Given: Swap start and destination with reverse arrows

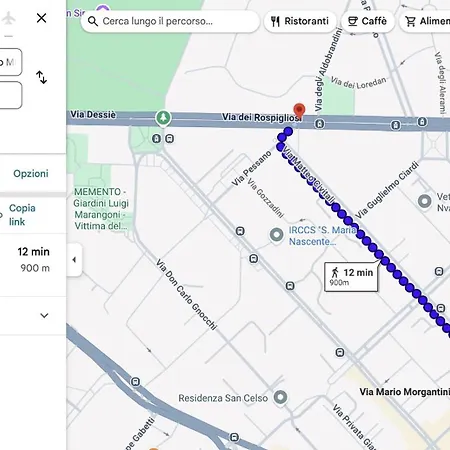Looking at the screenshot, I should pos(41,77).
